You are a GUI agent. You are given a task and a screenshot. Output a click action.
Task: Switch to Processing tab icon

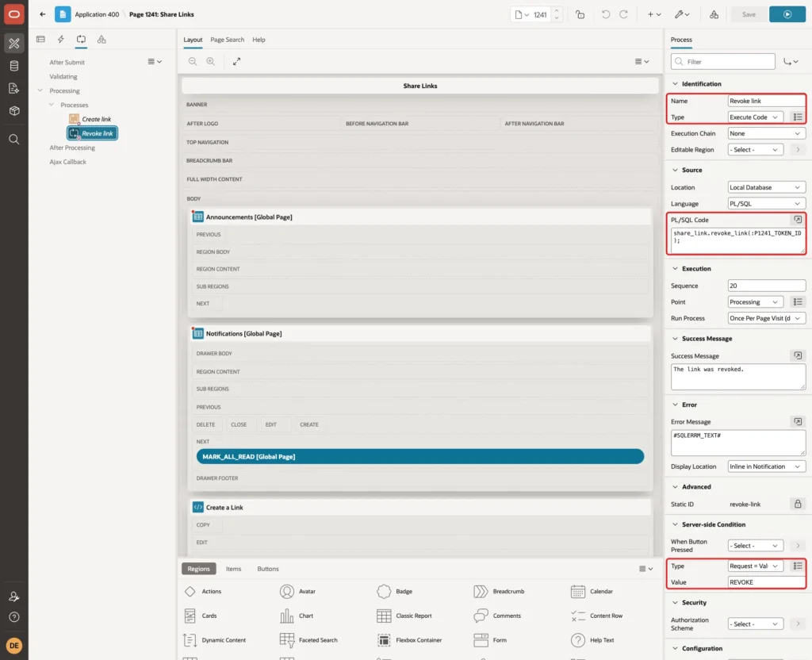coord(81,40)
